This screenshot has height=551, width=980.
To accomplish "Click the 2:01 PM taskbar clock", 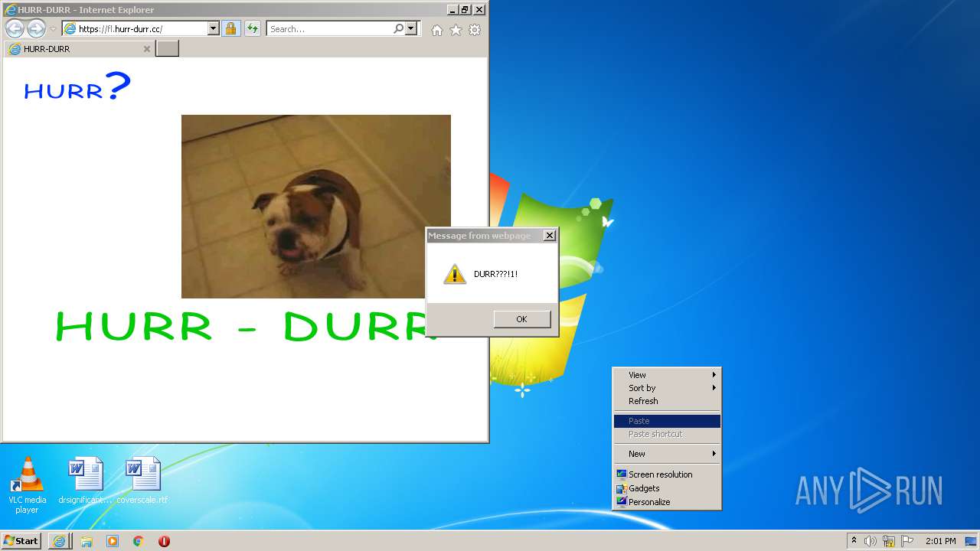I will [940, 541].
